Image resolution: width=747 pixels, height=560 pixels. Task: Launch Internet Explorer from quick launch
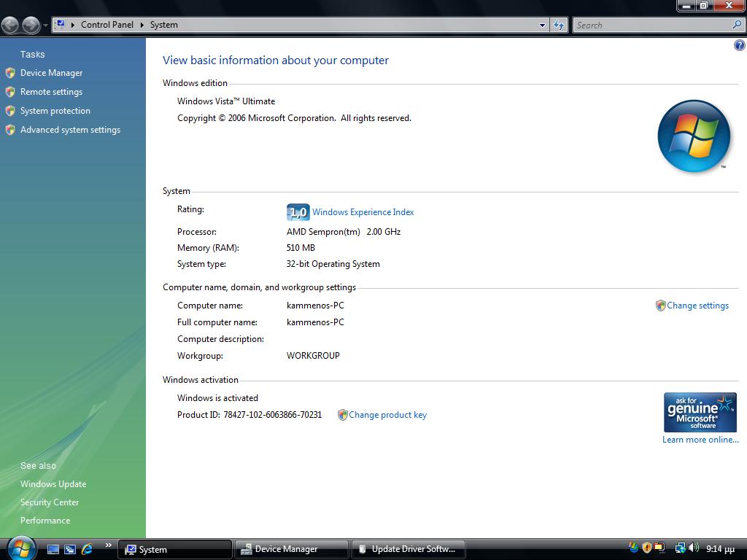[88, 549]
